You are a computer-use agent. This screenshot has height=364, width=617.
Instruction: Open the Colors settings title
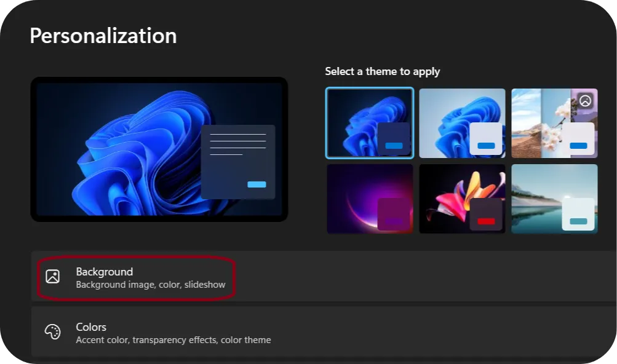point(91,327)
